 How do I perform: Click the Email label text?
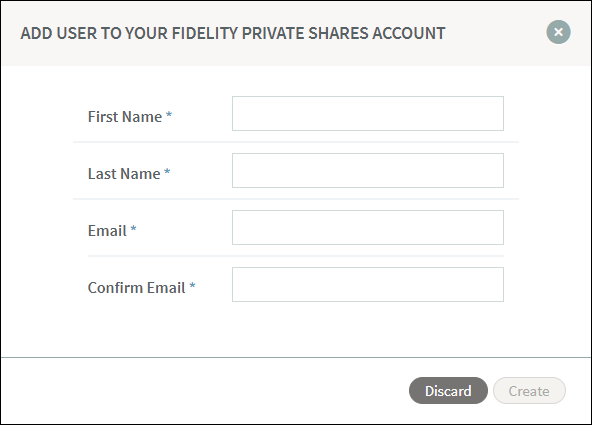[x=107, y=231]
